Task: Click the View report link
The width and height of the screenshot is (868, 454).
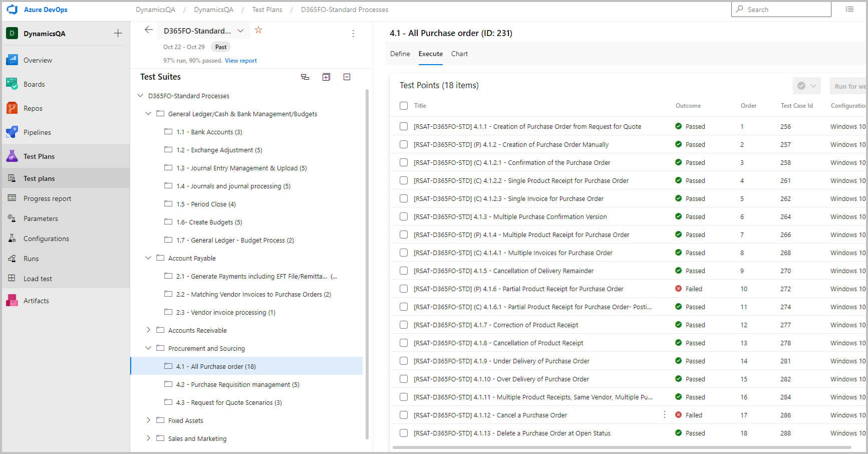Action: [x=240, y=61]
